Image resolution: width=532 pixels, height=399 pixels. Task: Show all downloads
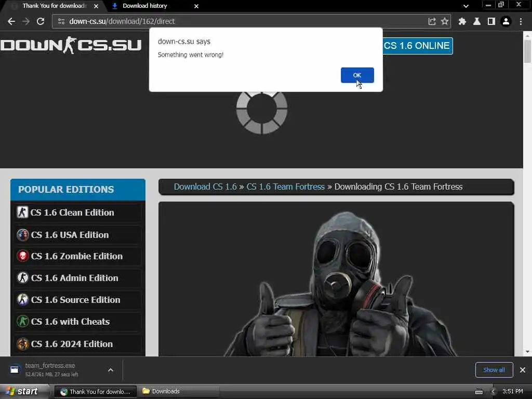494,370
